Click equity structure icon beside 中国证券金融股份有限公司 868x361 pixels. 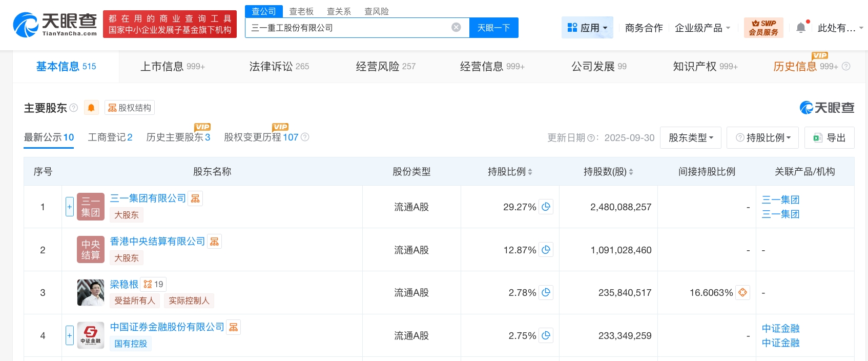click(x=234, y=327)
